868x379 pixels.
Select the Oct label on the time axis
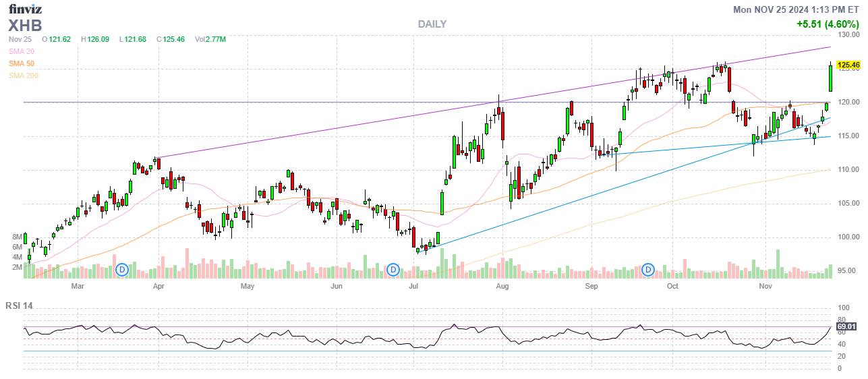(672, 286)
